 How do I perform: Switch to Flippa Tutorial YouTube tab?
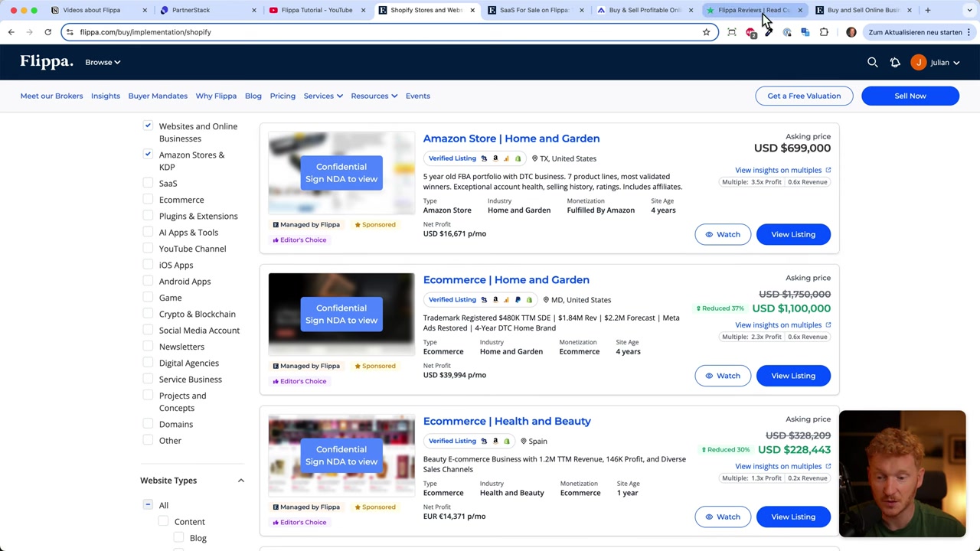[x=316, y=10]
